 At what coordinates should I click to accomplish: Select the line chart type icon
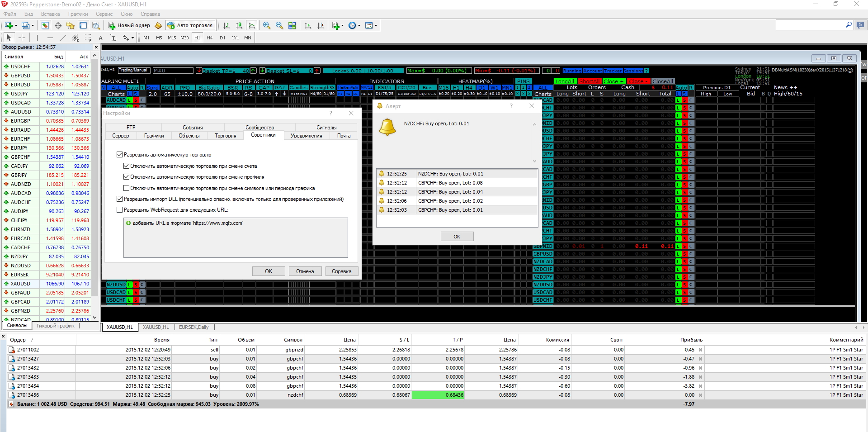pos(252,25)
